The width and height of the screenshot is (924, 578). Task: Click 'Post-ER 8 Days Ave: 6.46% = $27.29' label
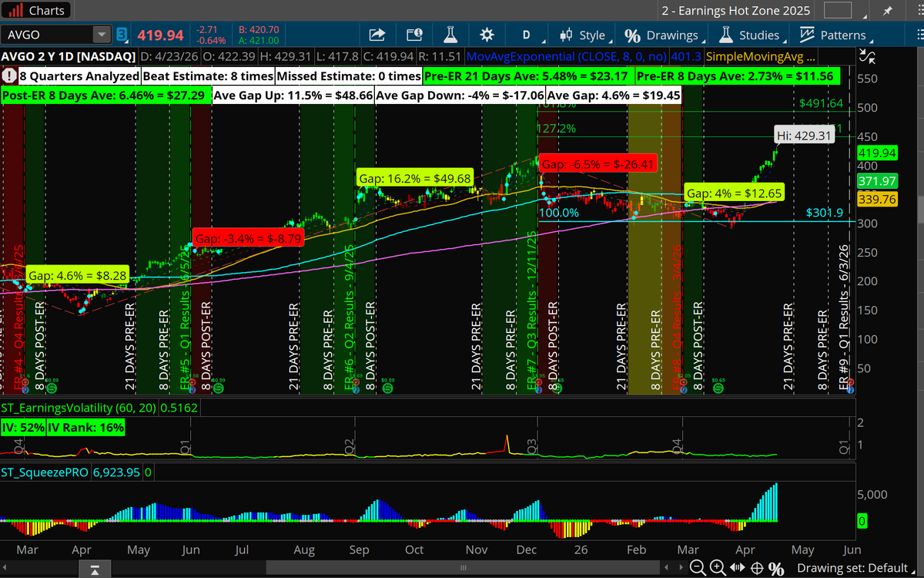105,95
